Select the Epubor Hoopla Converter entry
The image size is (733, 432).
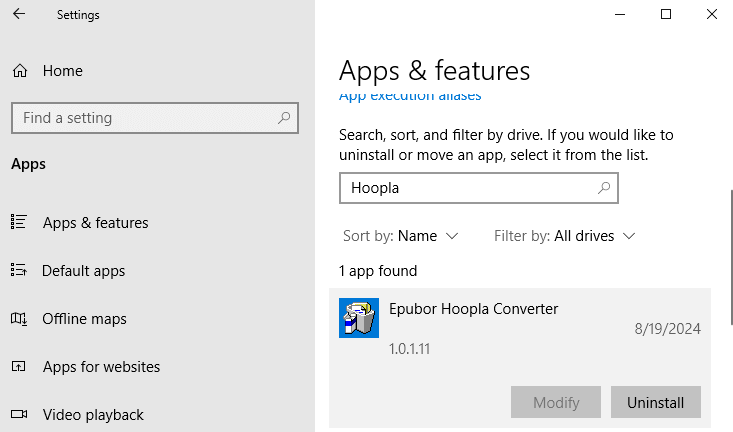(520, 358)
